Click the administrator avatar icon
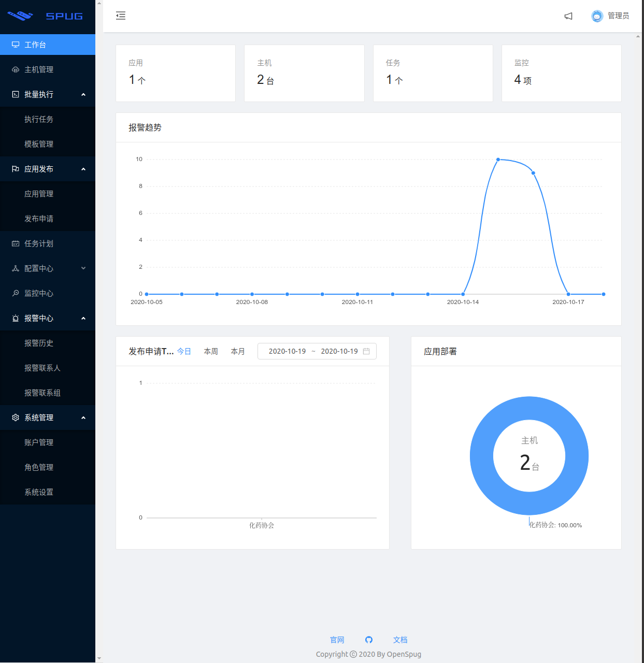 pos(597,16)
